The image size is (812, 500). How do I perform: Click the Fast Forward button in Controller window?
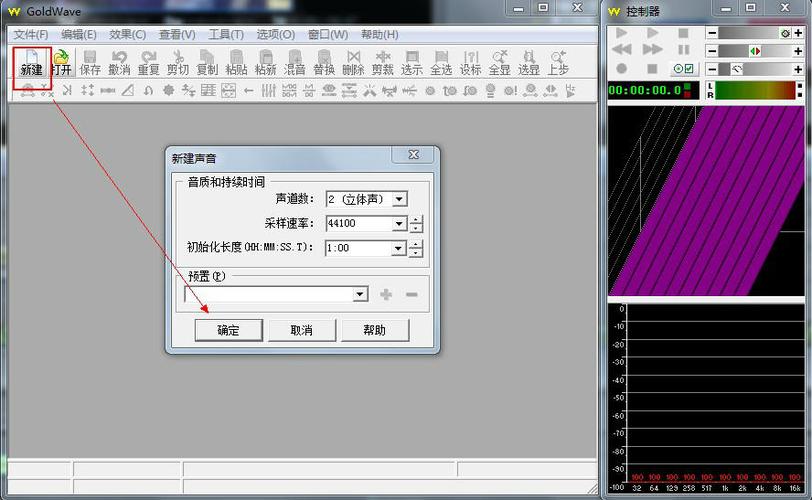[x=652, y=49]
